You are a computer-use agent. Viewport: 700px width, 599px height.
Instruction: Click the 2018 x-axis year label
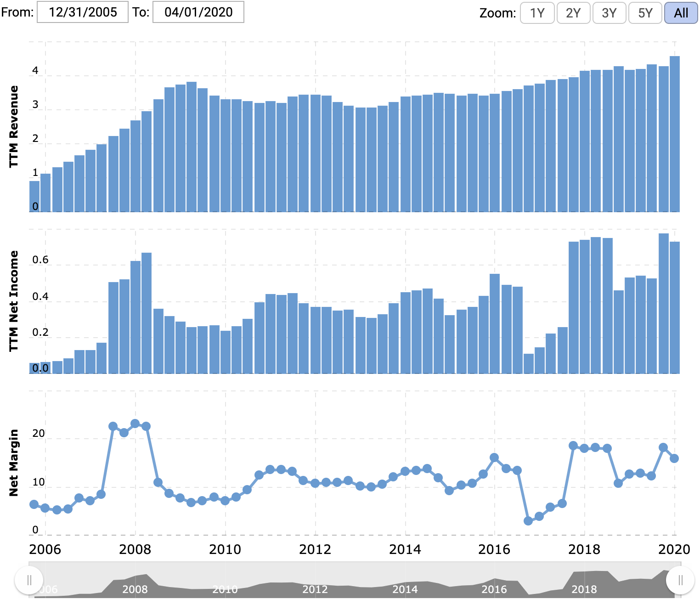(x=584, y=549)
